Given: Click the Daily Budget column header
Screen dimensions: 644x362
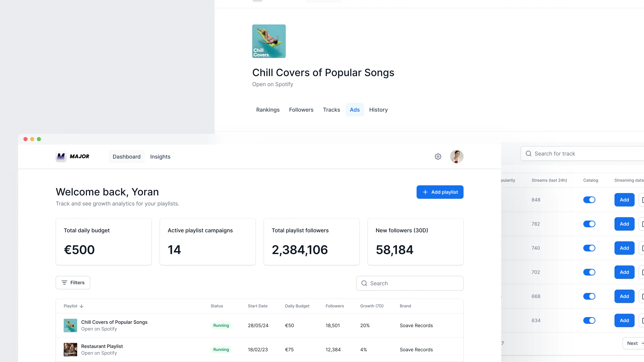Looking at the screenshot, I should [x=297, y=306].
